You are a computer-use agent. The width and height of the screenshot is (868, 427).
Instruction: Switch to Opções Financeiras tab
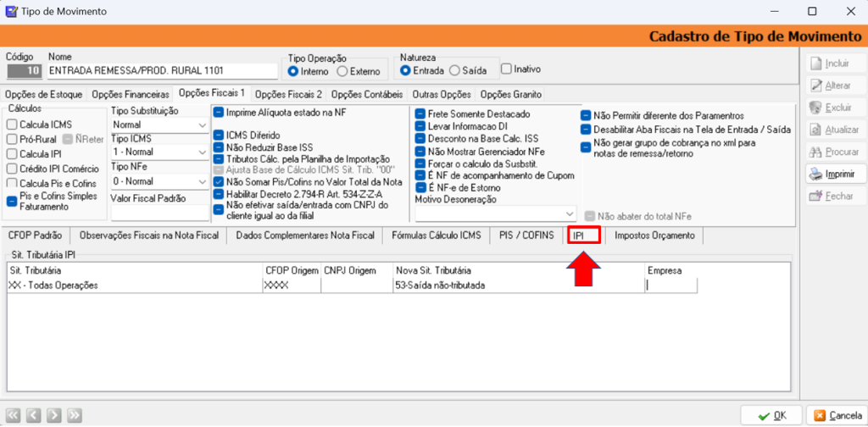tap(130, 94)
